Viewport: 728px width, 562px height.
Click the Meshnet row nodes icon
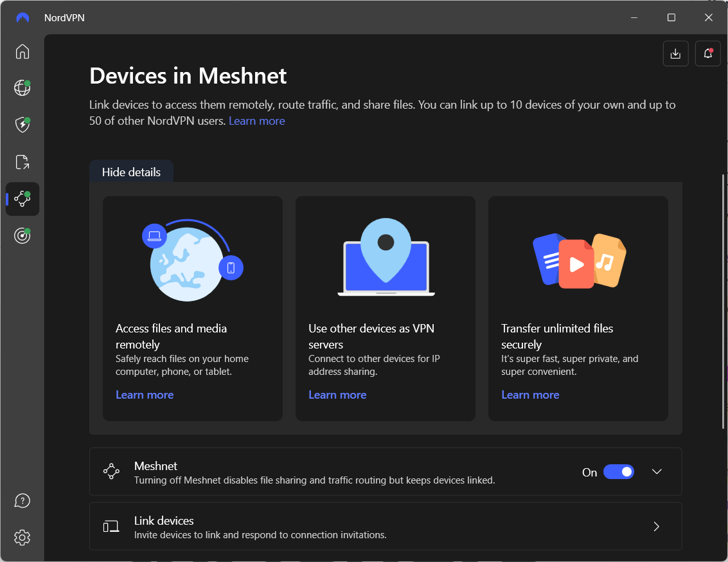[x=111, y=471]
